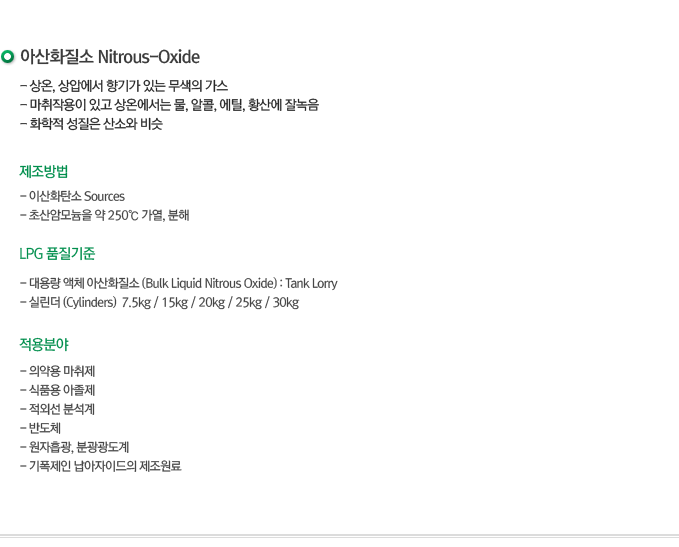The image size is (679, 547).
Task: Click the 초산암모늄 250℃ 가열 line
Action: 105,215
